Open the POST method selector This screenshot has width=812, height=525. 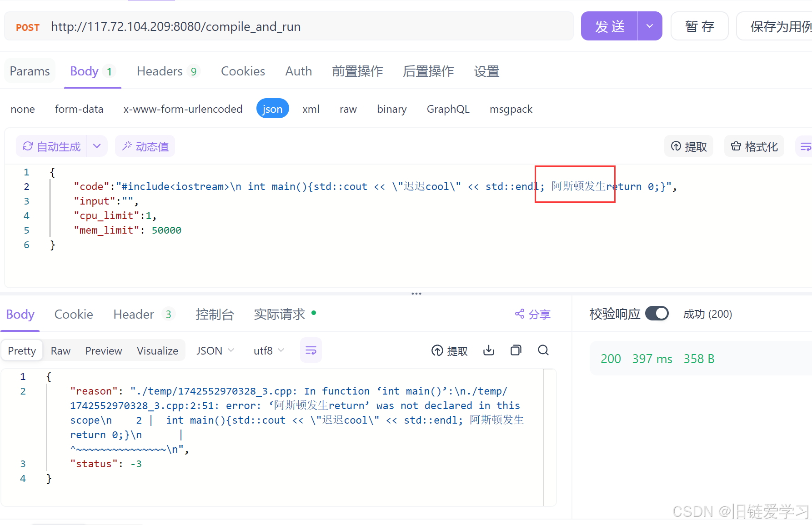click(28, 27)
